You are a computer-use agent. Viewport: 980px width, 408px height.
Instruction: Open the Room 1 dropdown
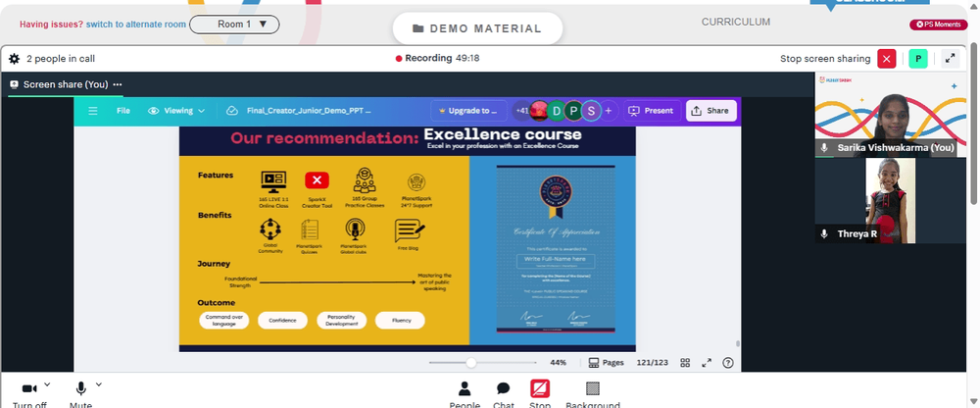point(234,25)
